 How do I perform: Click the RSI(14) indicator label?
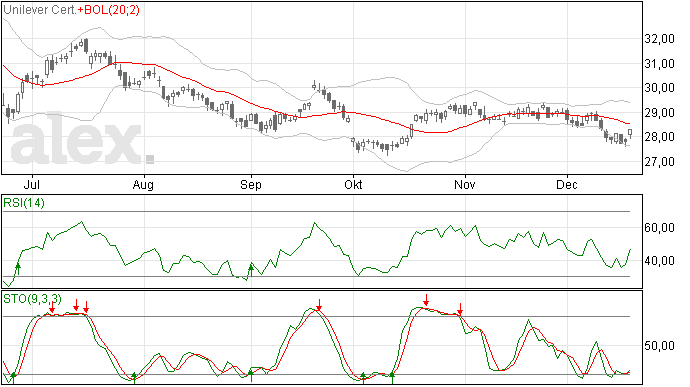(x=24, y=203)
